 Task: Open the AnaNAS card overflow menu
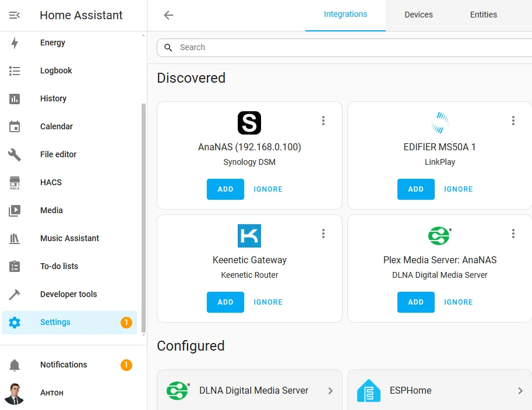coord(323,121)
